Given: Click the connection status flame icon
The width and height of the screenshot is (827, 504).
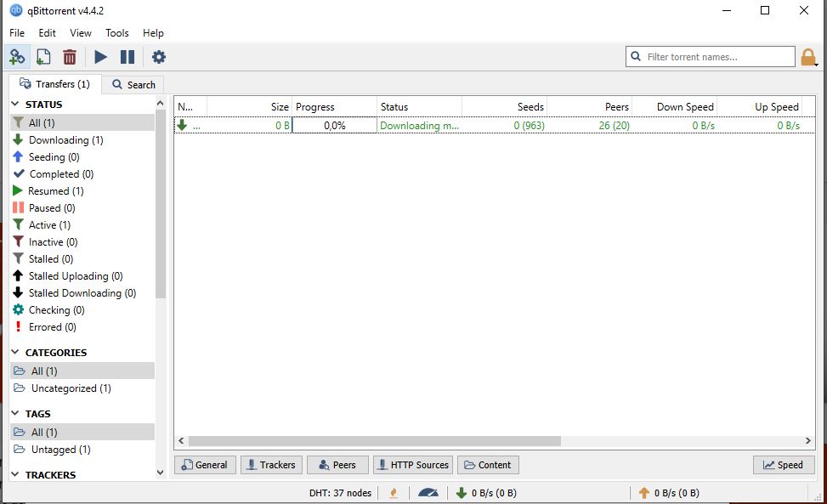Looking at the screenshot, I should [394, 493].
